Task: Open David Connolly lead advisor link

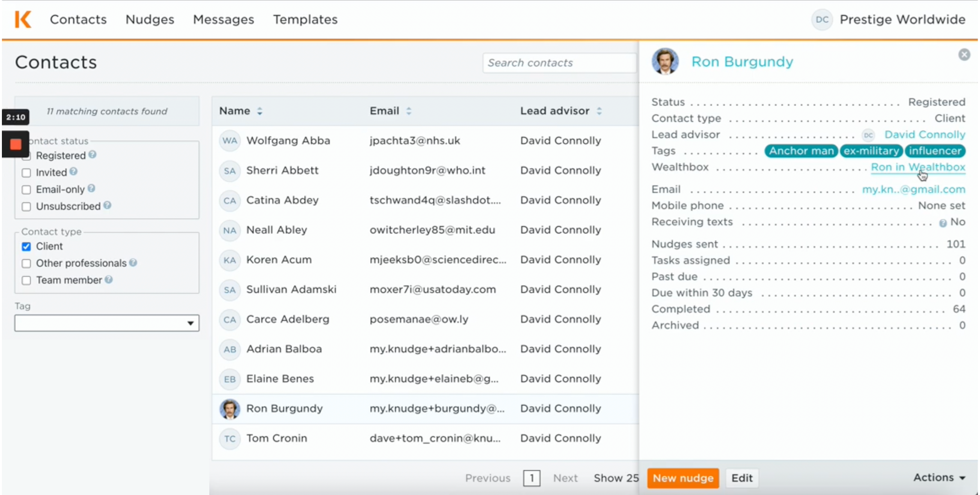Action: (925, 135)
